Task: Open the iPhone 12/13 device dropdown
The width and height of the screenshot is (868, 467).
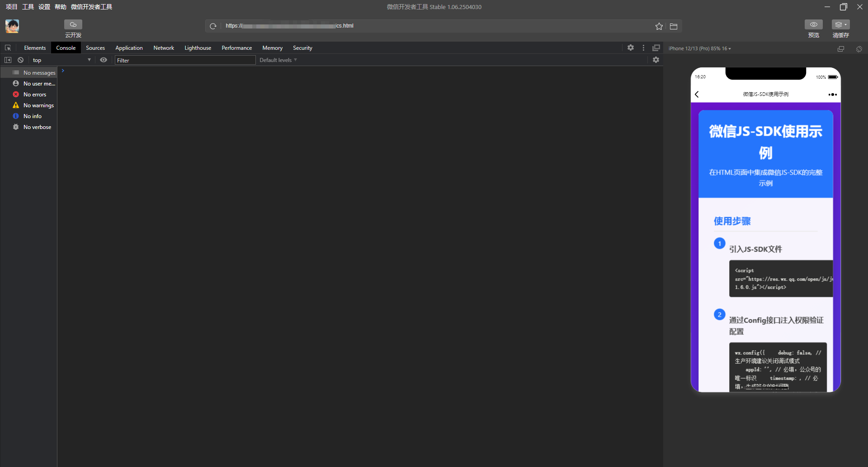Action: tap(699, 48)
